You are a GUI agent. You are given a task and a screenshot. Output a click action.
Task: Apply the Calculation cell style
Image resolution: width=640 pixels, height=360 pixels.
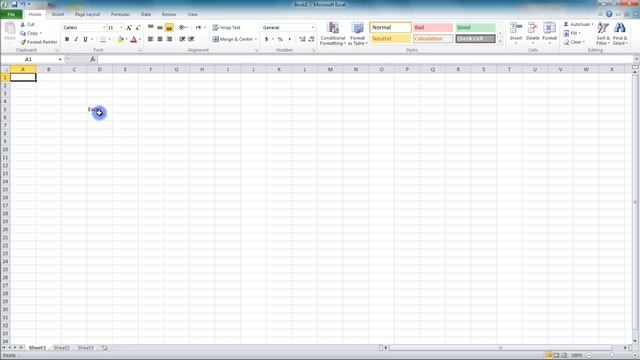tap(433, 39)
